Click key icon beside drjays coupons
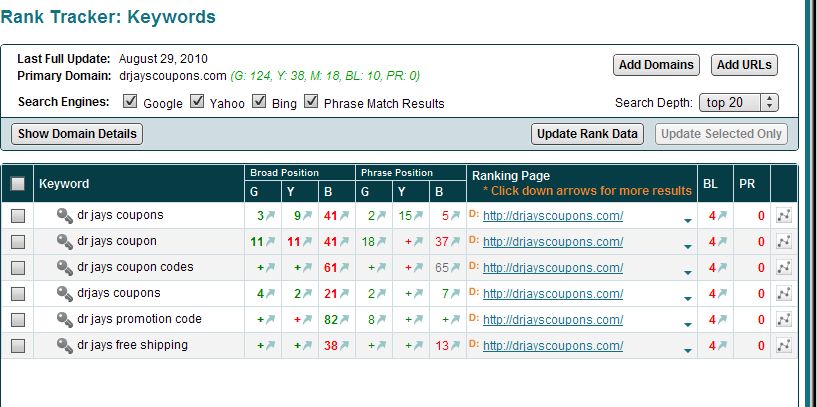The width and height of the screenshot is (817, 407). (65, 294)
